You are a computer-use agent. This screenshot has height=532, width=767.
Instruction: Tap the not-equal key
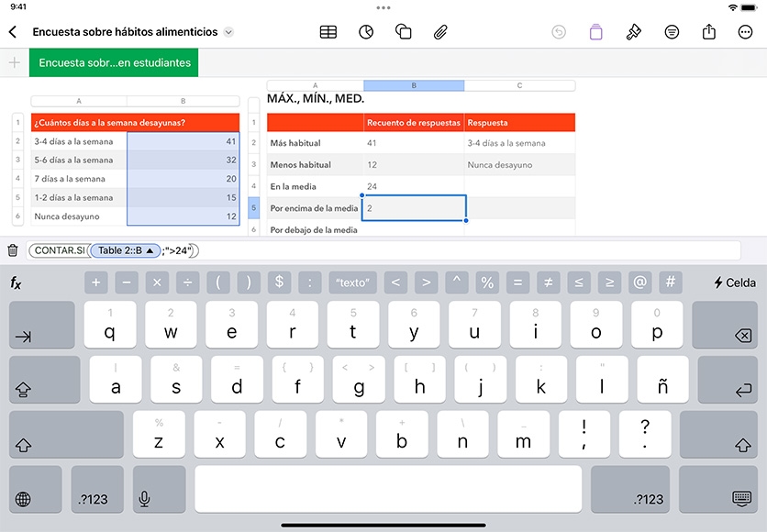tap(549, 283)
